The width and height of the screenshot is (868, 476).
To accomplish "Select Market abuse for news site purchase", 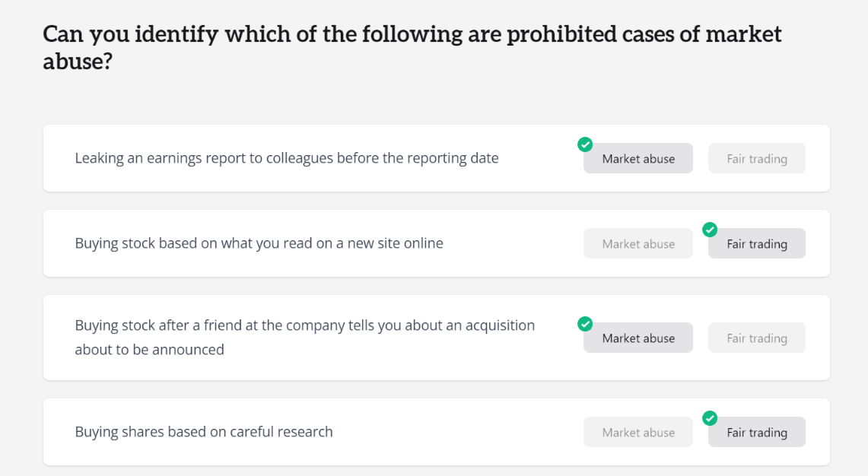I will [638, 243].
